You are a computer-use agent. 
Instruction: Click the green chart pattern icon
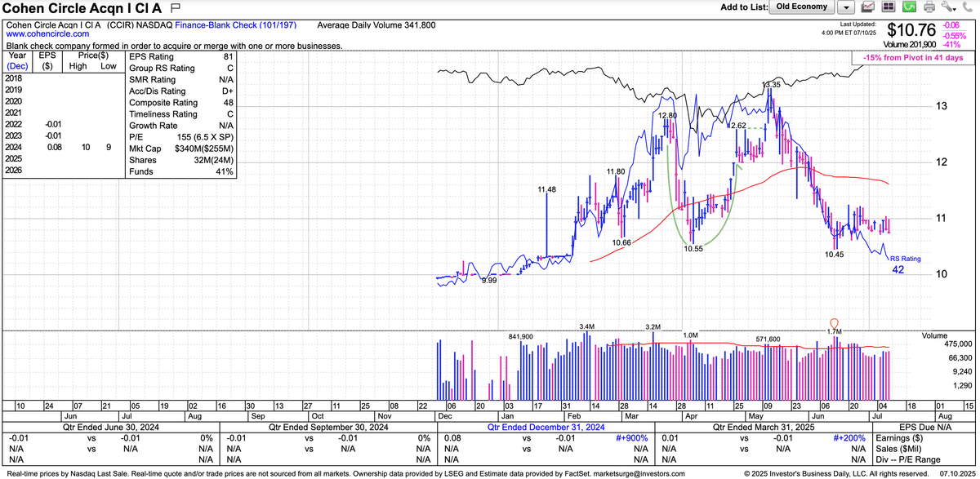(909, 7)
